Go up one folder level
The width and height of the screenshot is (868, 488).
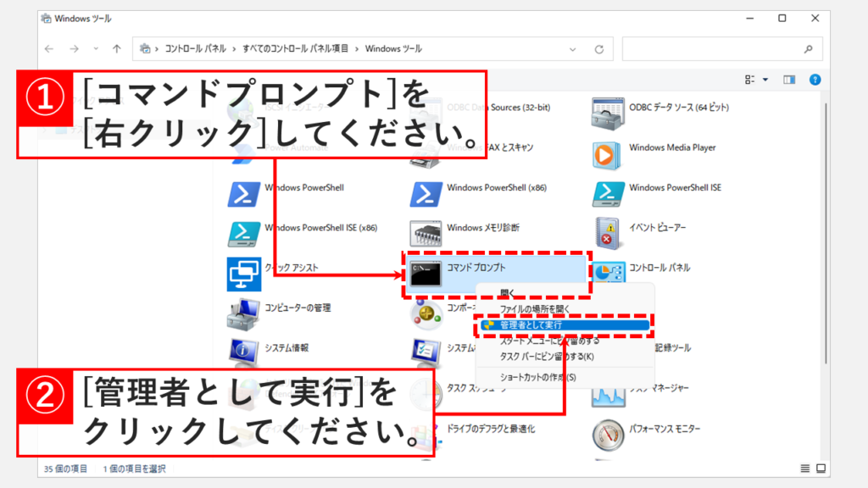[117, 48]
